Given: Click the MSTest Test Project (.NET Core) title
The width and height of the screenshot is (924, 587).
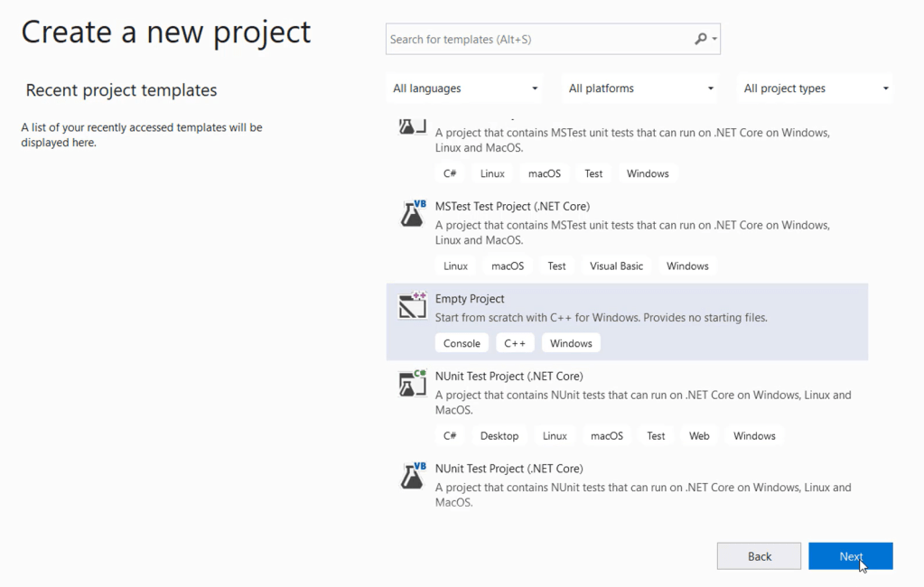Looking at the screenshot, I should tap(512, 206).
